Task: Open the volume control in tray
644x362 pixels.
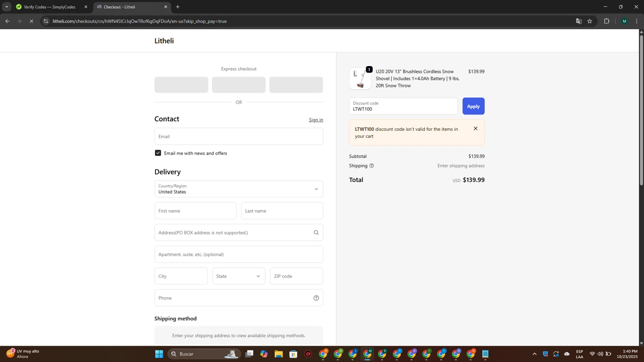Action: click(600, 354)
